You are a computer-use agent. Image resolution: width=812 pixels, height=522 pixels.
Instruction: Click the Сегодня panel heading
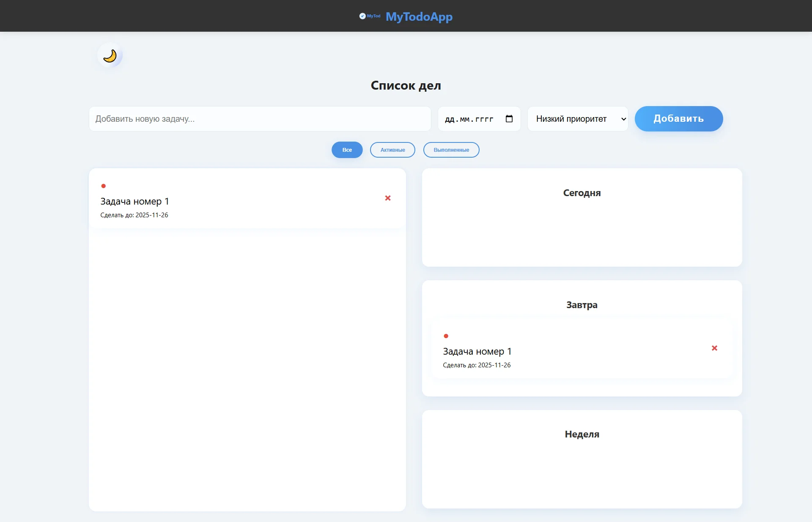(582, 193)
